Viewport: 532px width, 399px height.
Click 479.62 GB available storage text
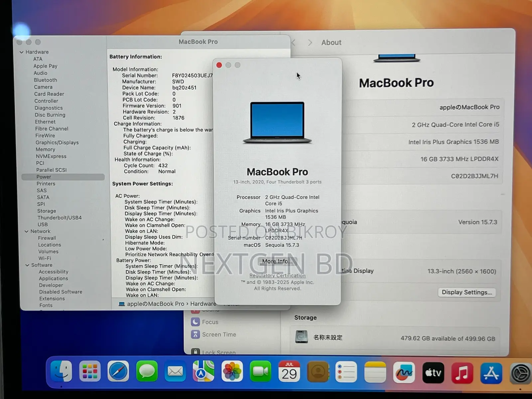click(448, 338)
